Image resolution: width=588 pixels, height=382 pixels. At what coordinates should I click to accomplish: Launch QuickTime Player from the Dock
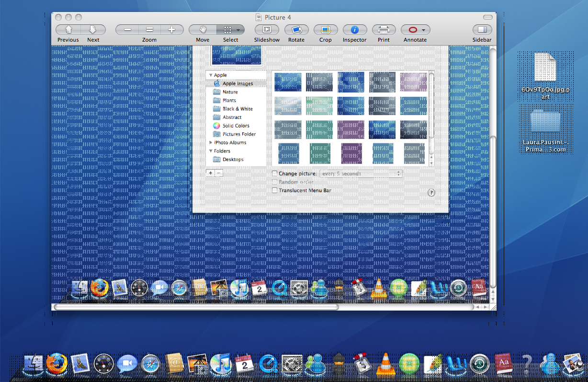pos(268,364)
